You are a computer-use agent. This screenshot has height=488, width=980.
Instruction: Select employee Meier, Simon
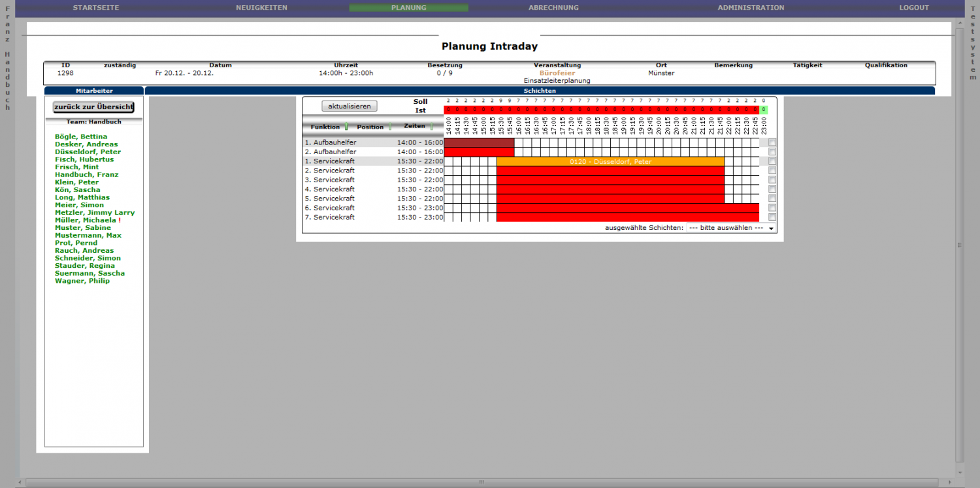point(79,205)
